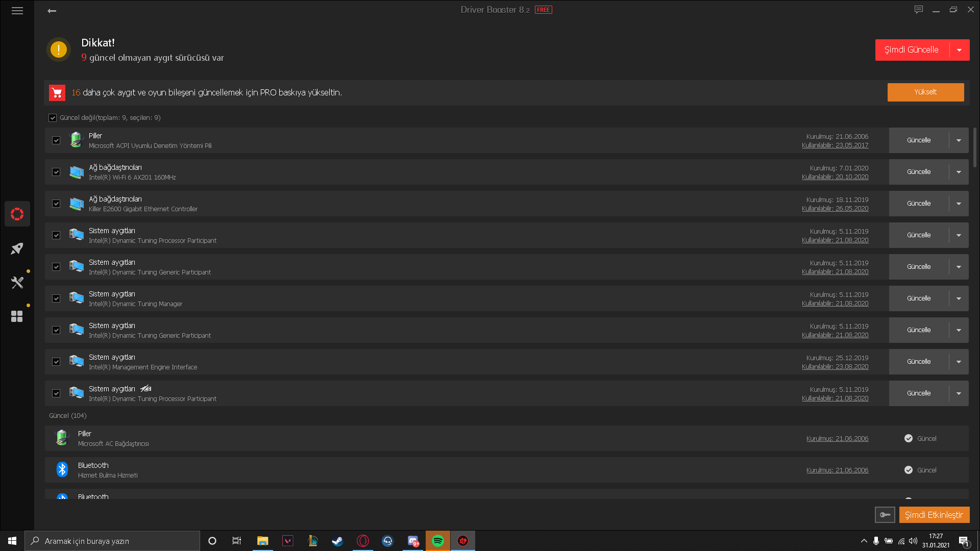Expand the dropdown arrow next to Şimdi Güncelle

pos(959,50)
